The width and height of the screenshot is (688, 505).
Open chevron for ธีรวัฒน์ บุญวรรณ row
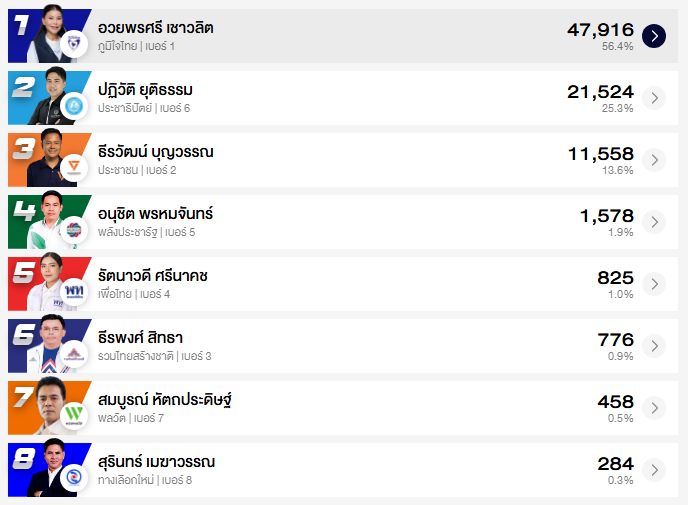tap(654, 160)
